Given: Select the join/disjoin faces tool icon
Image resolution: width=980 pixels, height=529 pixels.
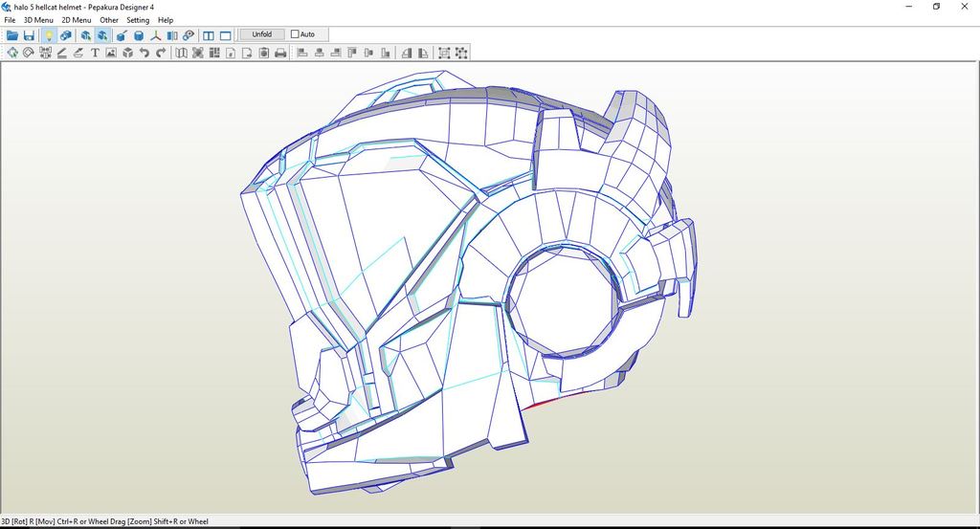Looking at the screenshot, I should click(45, 53).
